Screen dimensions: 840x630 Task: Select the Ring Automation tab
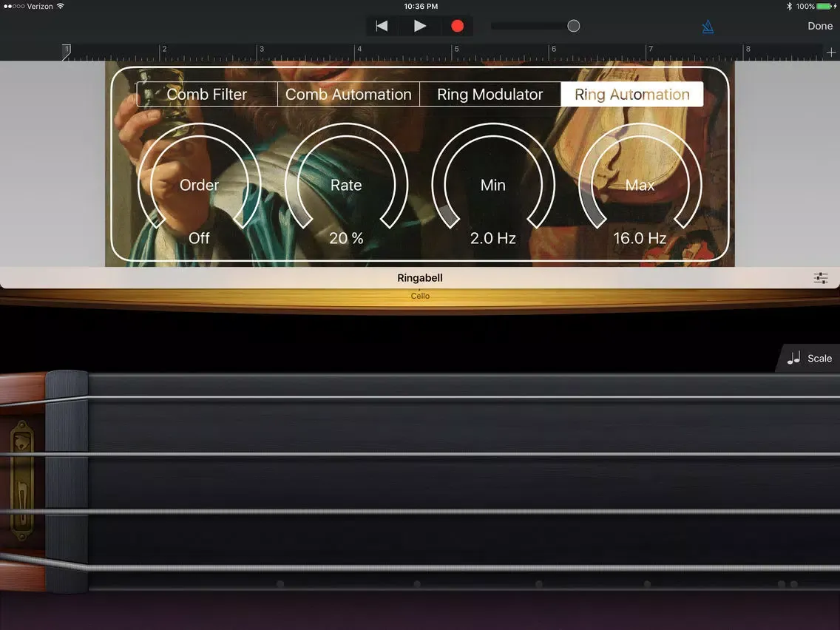point(631,95)
